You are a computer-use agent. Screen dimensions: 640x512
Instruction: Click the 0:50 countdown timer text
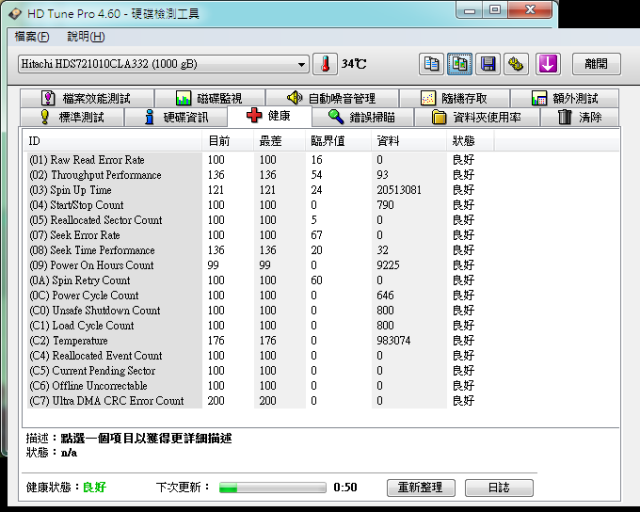(x=345, y=487)
